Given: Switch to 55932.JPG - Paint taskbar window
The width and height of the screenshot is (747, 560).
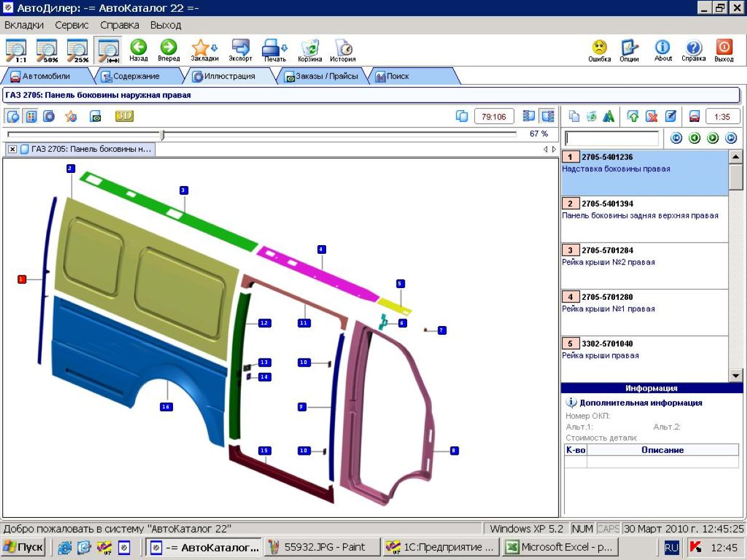Looking at the screenshot, I should point(322,548).
